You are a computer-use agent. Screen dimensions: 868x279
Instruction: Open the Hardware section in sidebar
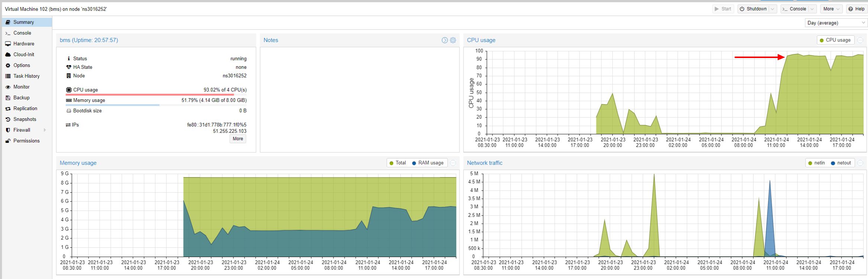(x=23, y=44)
